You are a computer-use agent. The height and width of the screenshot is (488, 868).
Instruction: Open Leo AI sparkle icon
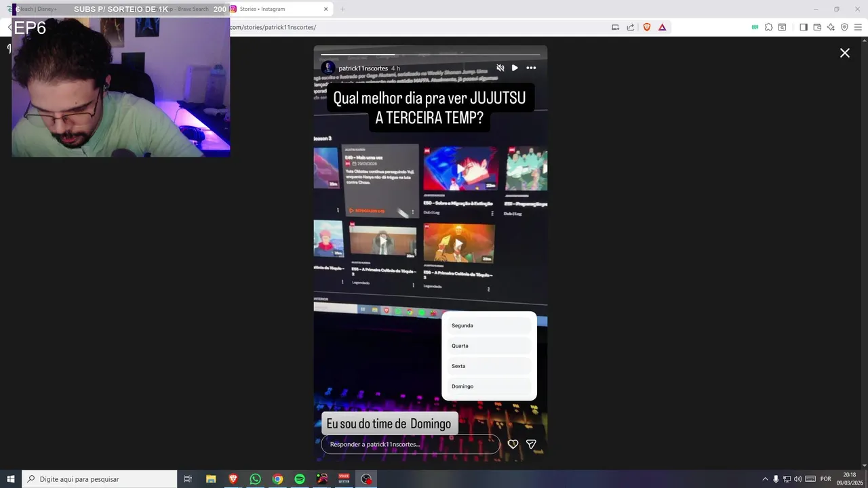(831, 27)
